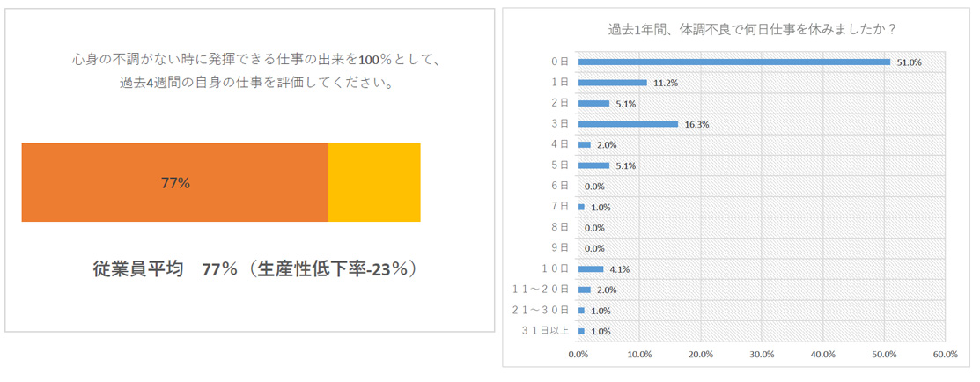This screenshot has width=980, height=382.
Task: Select the 過去1年間、体調不良 chart title
Action: pos(752,29)
